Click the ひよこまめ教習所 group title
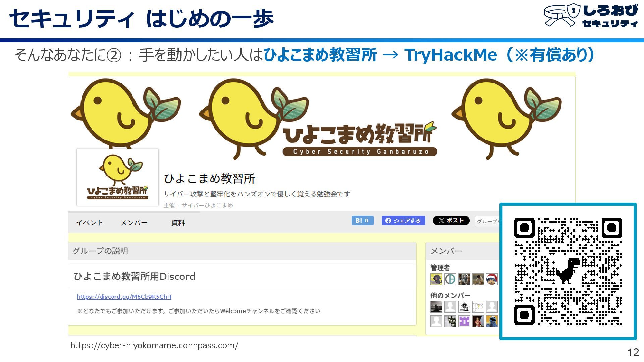This screenshot has height=362, width=644. pos(209,178)
